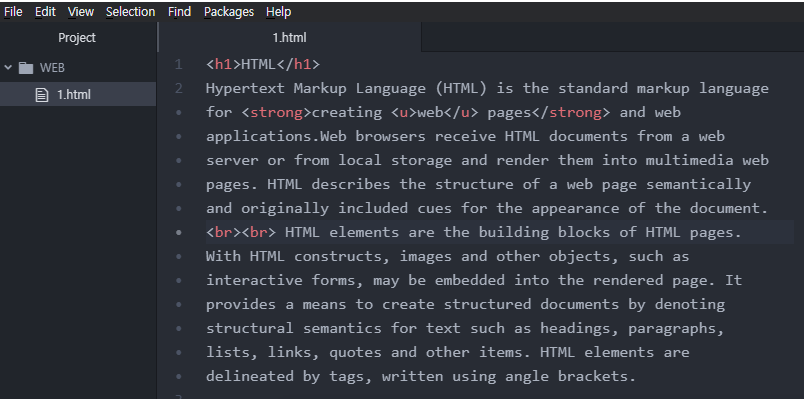Screen dimensions: 804x399
Task: Open the File menu
Action: 13,11
